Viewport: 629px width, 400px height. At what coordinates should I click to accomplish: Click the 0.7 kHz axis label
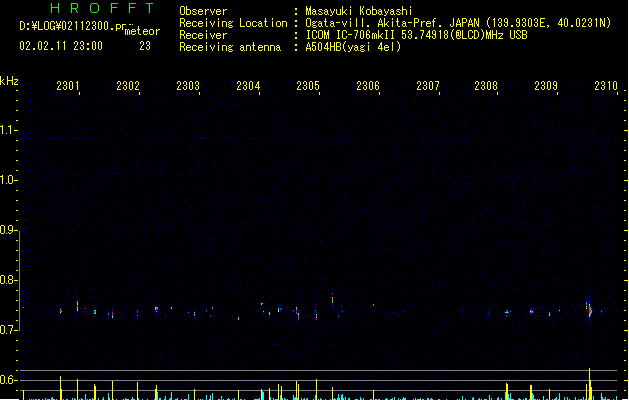pyautogui.click(x=8, y=330)
